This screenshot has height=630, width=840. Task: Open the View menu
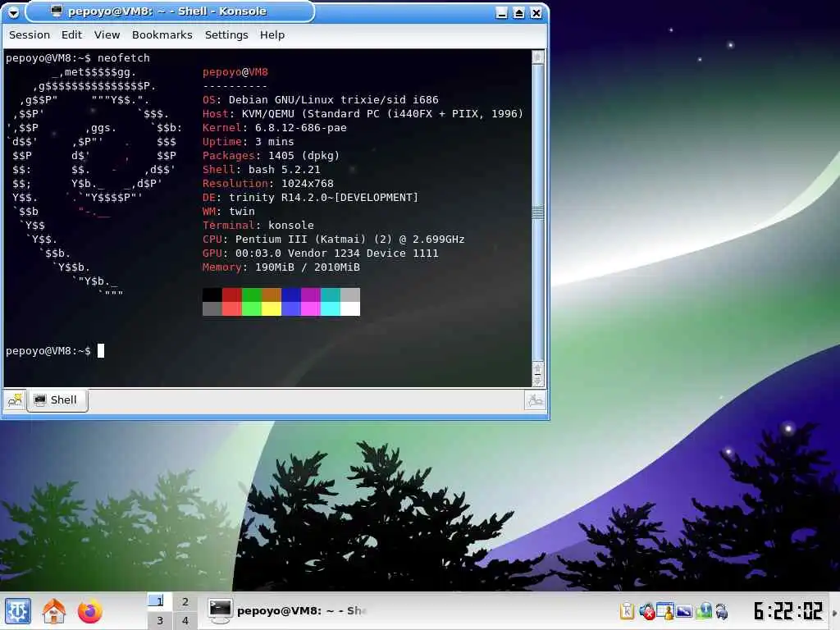point(107,34)
